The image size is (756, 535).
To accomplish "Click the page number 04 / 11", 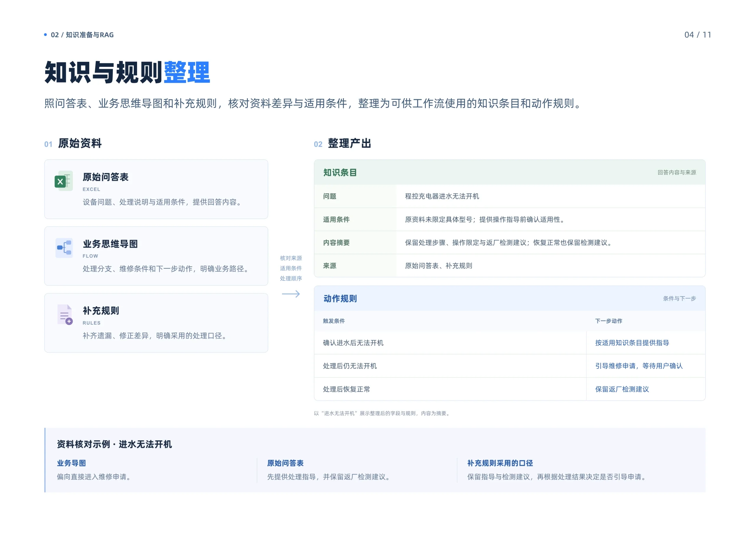I will pos(698,35).
